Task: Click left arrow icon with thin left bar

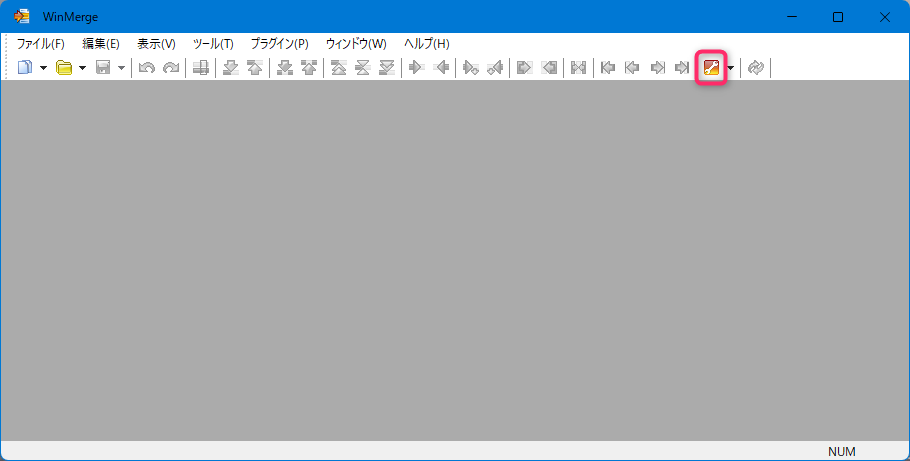Action: pos(632,68)
